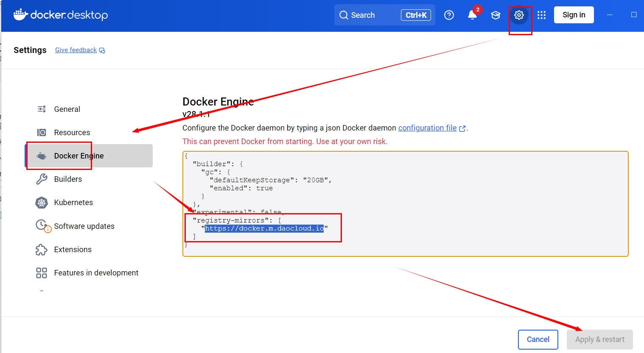This screenshot has height=353, width=644.
Task: Click the Extensions puzzle piece icon
Action: pyautogui.click(x=42, y=250)
